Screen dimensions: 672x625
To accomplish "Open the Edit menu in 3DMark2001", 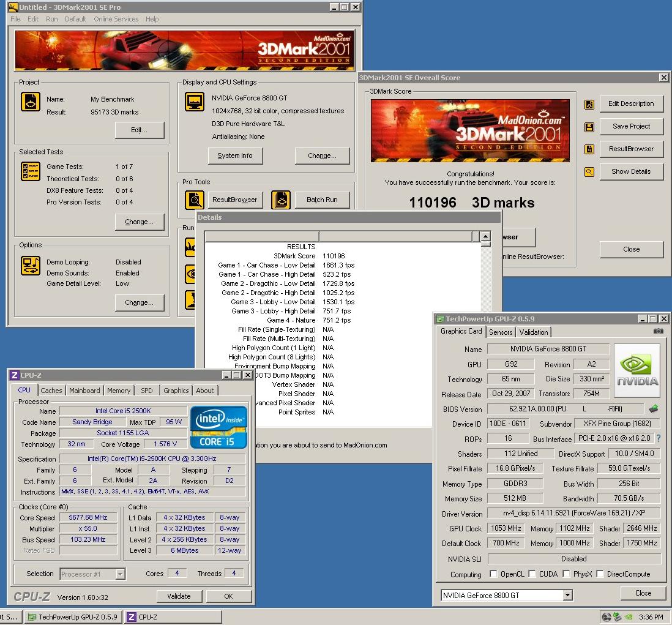I will (33, 19).
